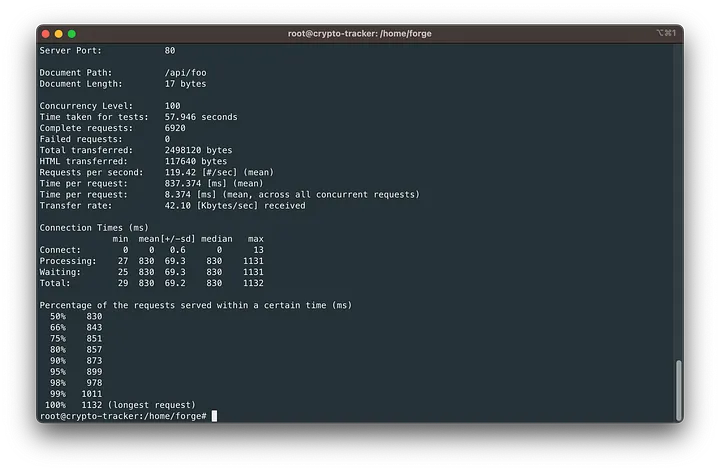The image size is (720, 471).
Task: Click the 95% percentile value 899
Action: click(94, 371)
